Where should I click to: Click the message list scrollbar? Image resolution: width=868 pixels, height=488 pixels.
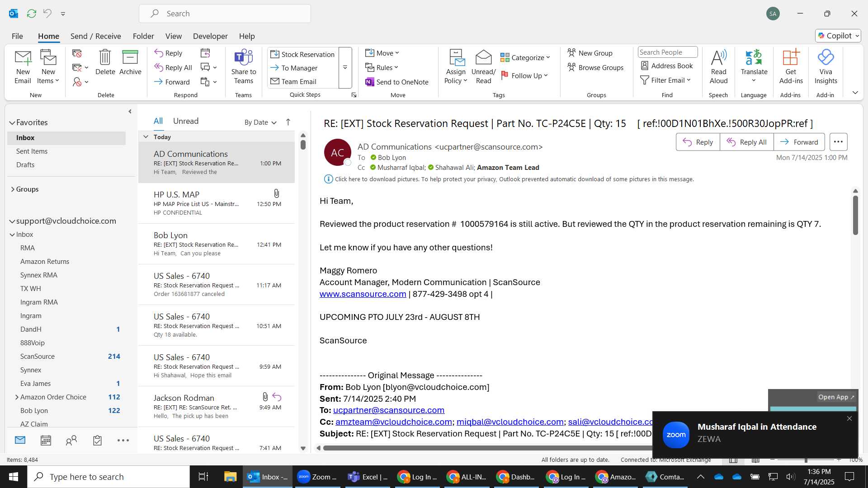coord(303,145)
